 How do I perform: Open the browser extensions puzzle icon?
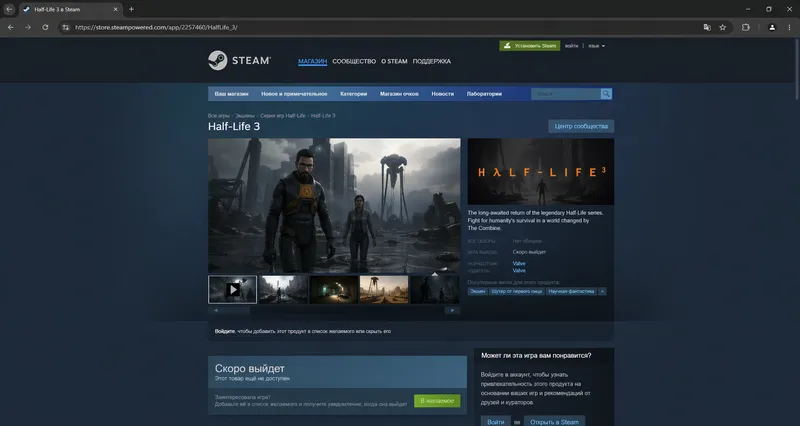point(745,27)
